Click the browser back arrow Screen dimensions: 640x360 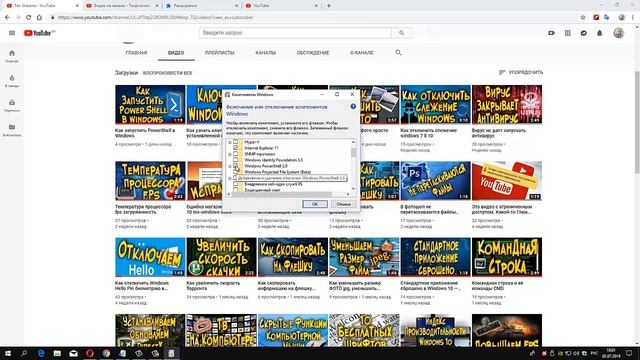(7, 17)
